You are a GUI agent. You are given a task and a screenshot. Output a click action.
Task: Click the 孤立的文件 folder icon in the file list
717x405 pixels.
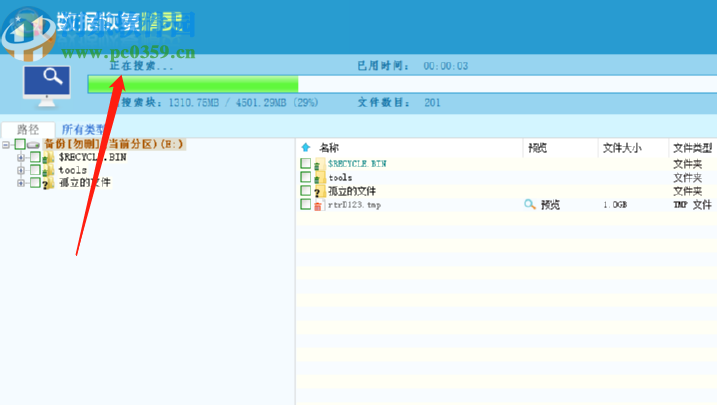coord(319,191)
